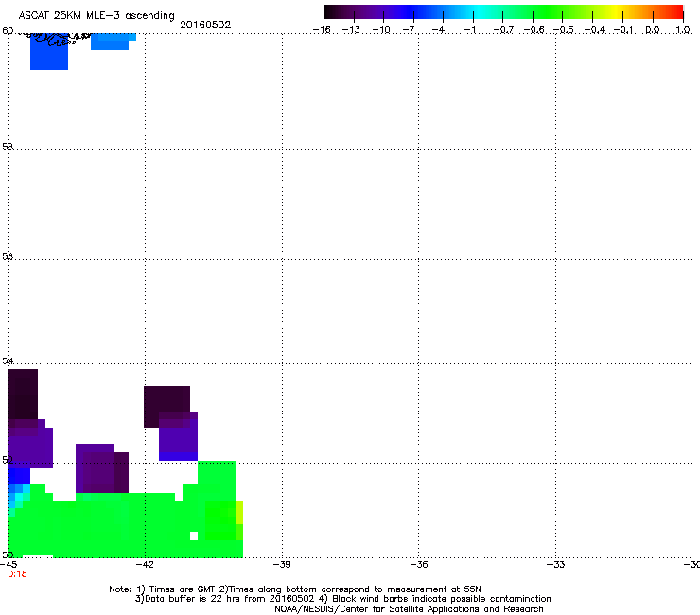Click the longitude label -36

[419, 565]
